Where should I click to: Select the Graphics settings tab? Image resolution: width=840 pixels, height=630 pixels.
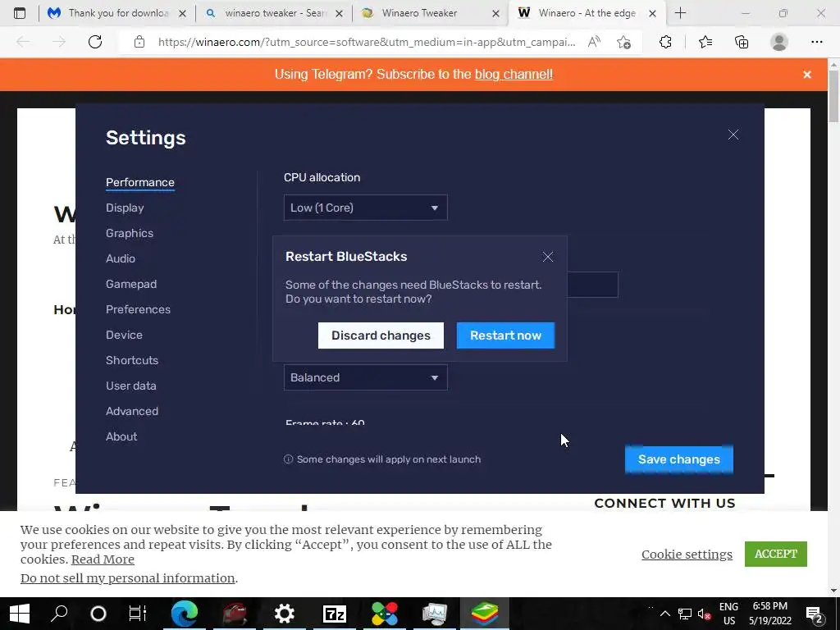coord(130,233)
